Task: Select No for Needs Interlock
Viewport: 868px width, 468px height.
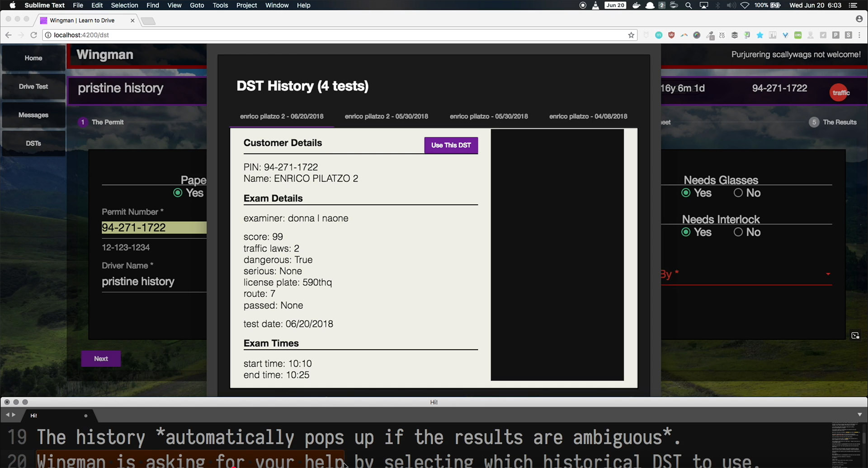Action: point(738,232)
